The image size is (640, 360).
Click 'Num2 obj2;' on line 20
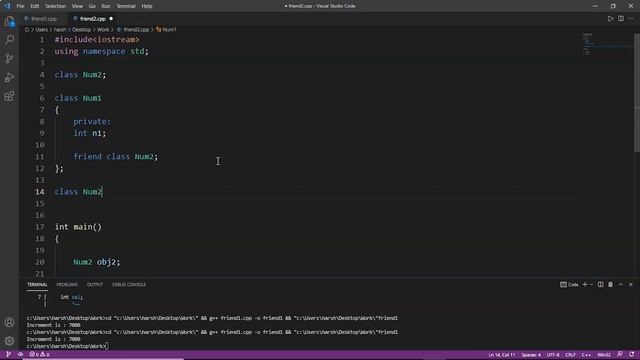pyautogui.click(x=97, y=262)
